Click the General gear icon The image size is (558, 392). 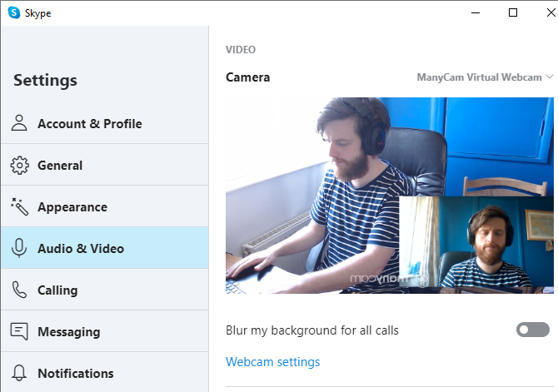click(19, 166)
